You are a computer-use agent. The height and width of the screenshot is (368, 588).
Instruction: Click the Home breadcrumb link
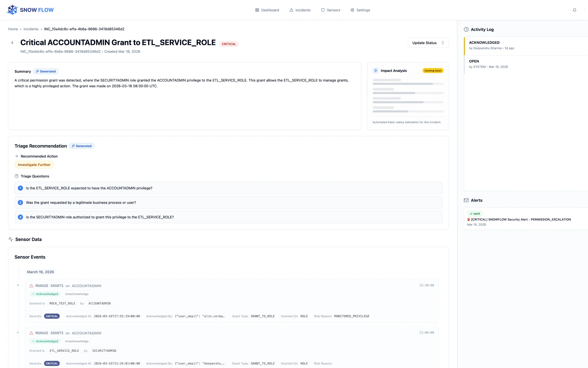point(13,29)
